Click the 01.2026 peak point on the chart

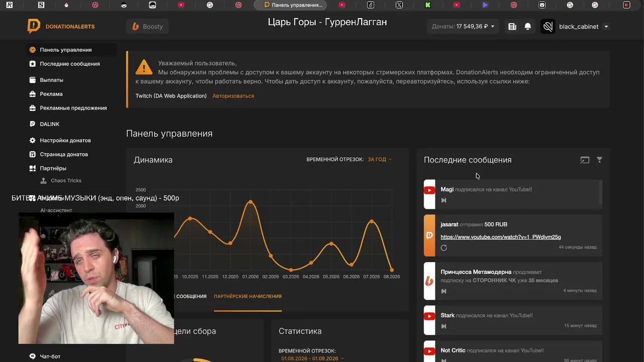click(x=251, y=202)
